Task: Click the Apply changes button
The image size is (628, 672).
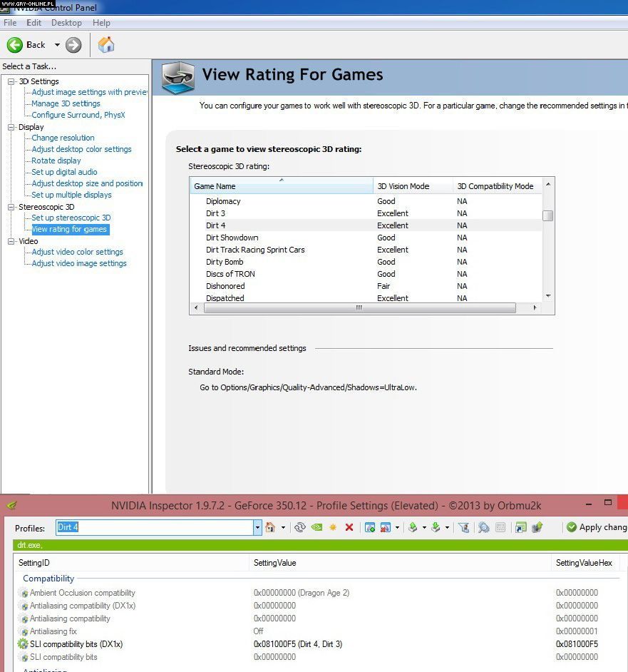Action: tap(596, 527)
